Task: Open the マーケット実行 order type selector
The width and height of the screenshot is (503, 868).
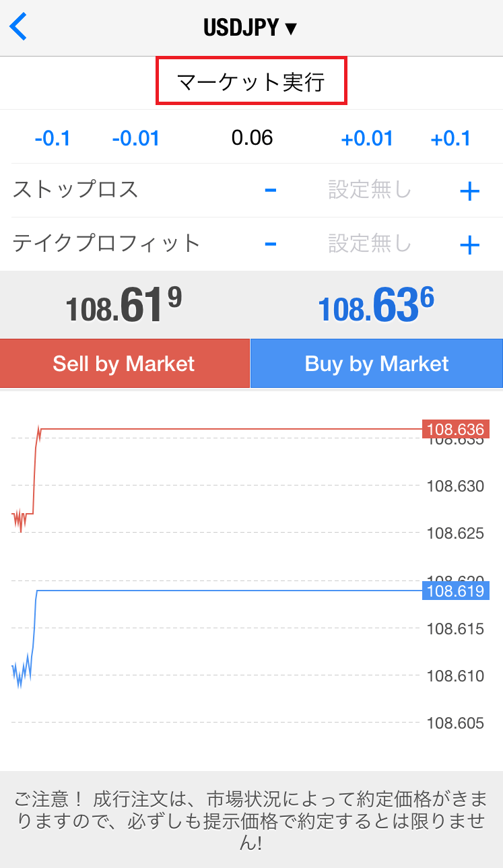Action: [x=251, y=81]
